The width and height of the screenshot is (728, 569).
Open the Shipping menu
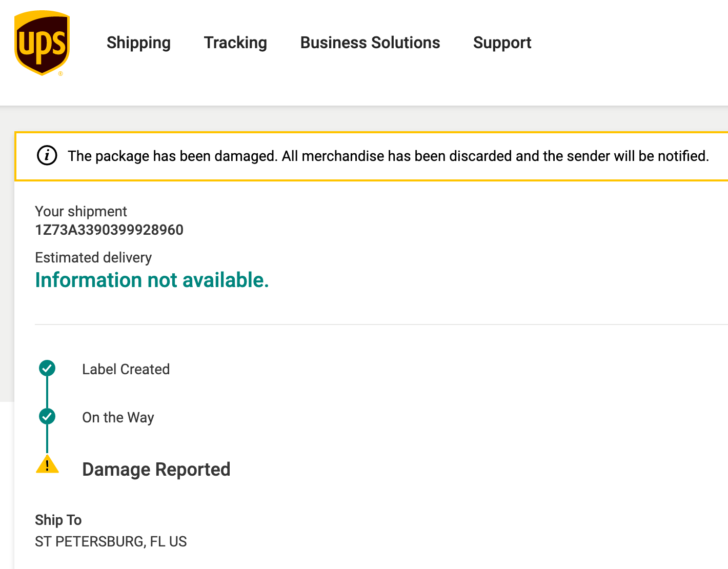138,43
